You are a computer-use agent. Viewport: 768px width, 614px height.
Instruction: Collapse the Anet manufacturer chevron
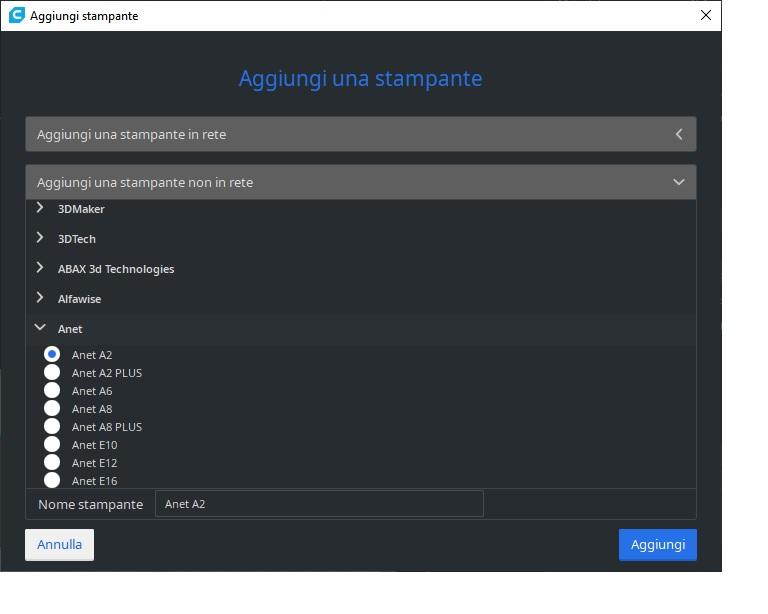(x=40, y=328)
